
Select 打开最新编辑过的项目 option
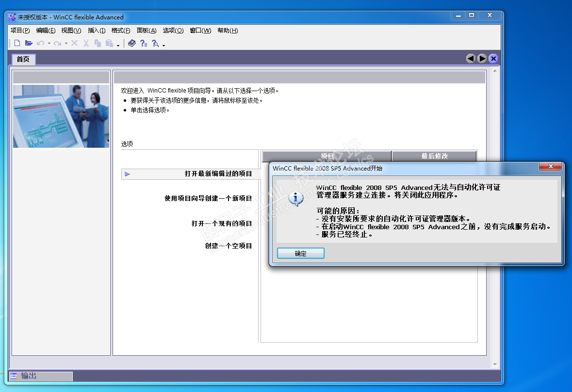(x=190, y=174)
